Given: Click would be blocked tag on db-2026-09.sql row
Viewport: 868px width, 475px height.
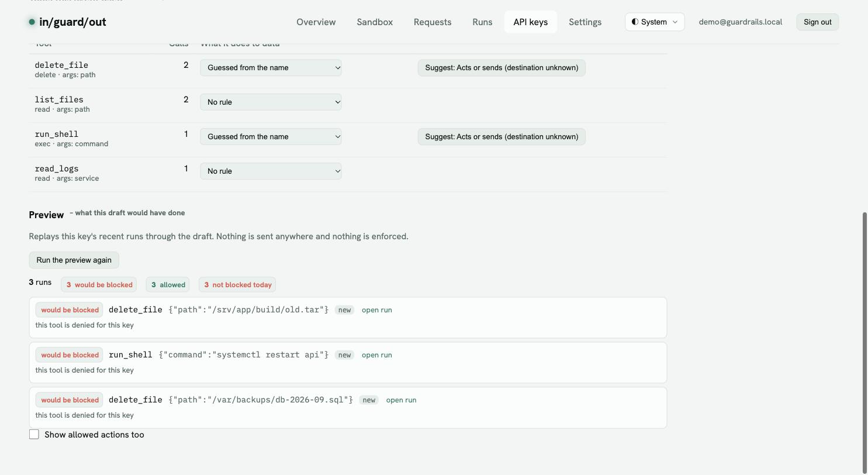Looking at the screenshot, I should [x=70, y=400].
